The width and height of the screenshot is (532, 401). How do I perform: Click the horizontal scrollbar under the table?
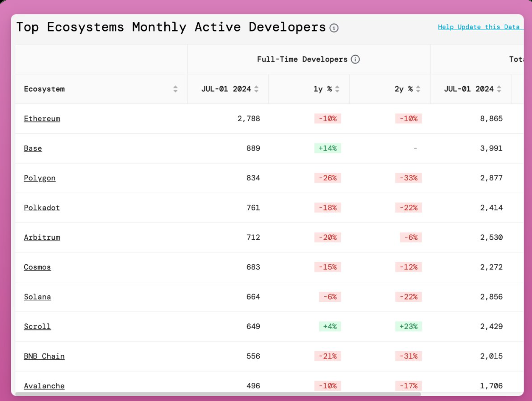tap(218, 394)
